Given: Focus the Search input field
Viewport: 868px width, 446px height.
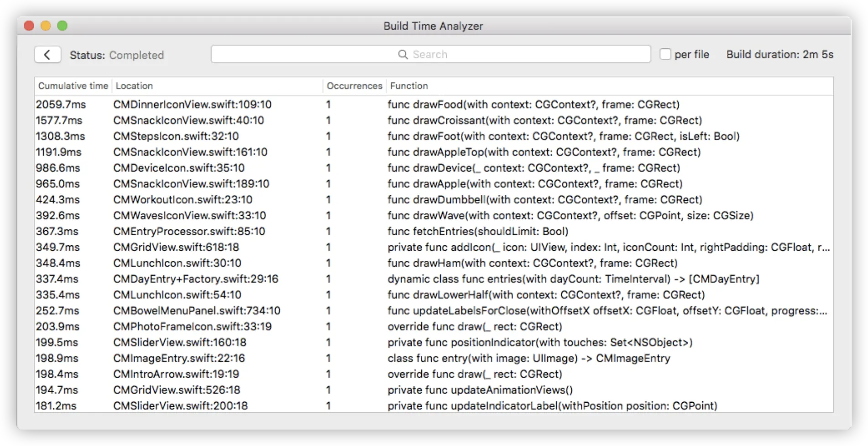Looking at the screenshot, I should (x=431, y=54).
